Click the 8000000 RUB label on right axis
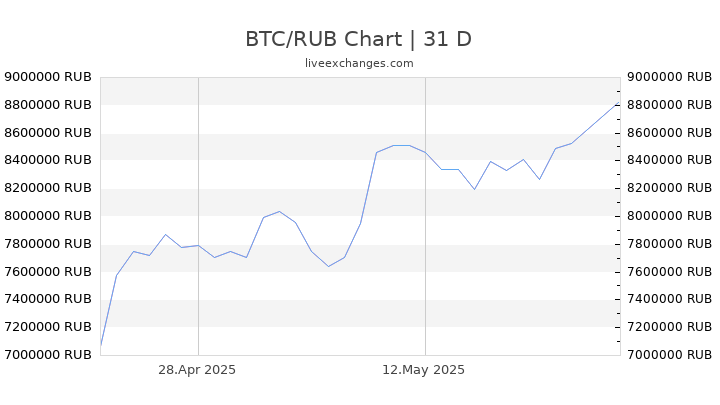The height and width of the screenshot is (405, 720). pyautogui.click(x=669, y=216)
